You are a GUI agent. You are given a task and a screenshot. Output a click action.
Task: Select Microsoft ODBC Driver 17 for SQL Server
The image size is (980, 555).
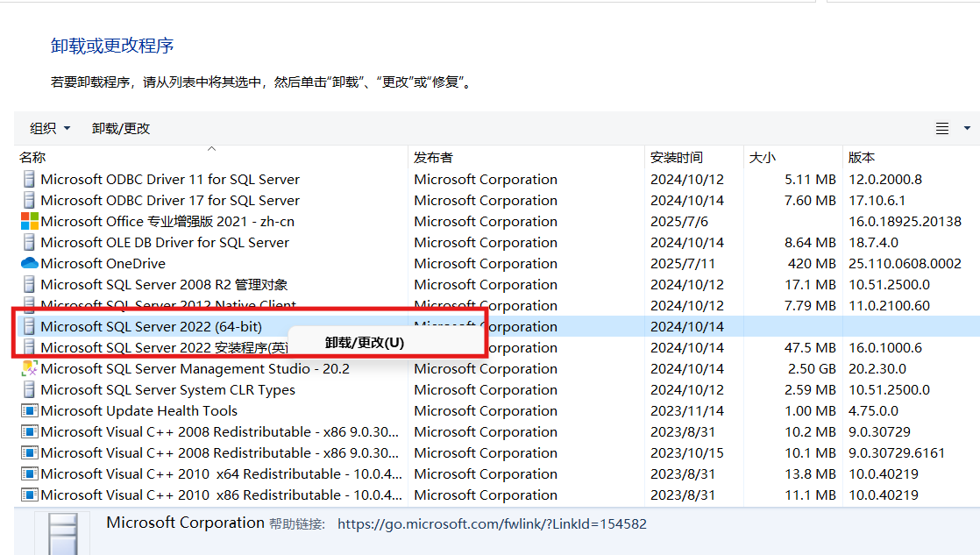(x=170, y=201)
